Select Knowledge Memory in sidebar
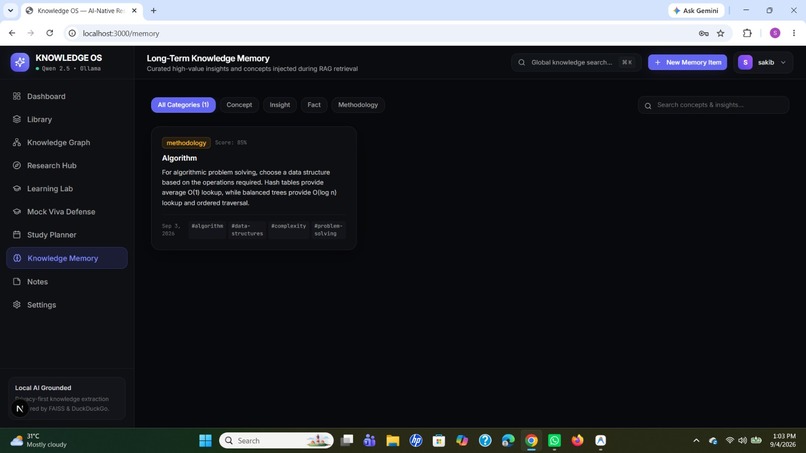The width and height of the screenshot is (806, 453). (67, 258)
